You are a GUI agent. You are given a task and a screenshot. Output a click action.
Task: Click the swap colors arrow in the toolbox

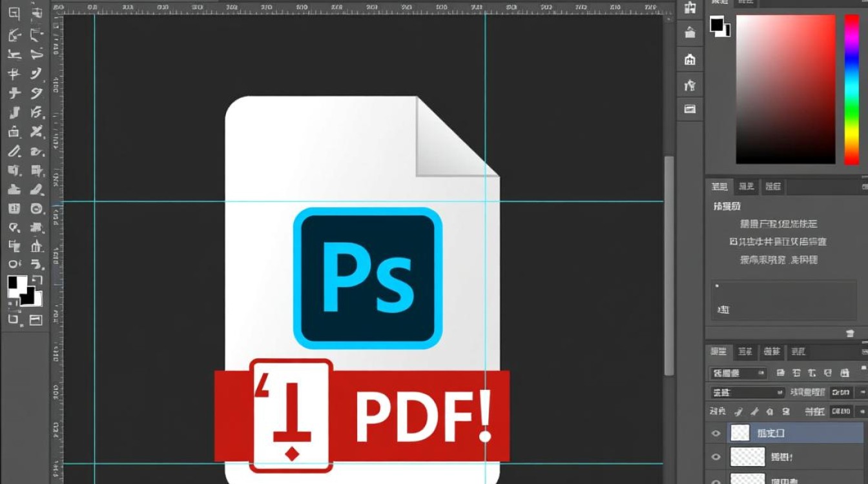tap(37, 279)
